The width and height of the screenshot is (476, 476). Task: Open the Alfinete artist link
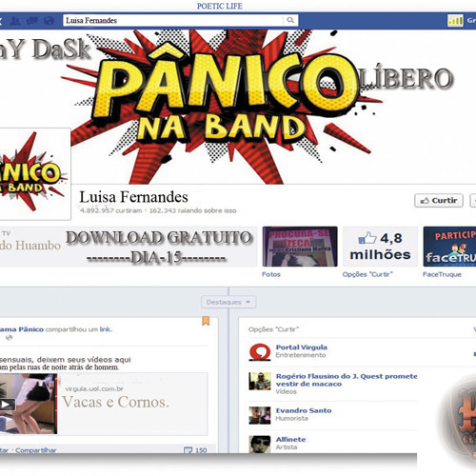point(290,439)
